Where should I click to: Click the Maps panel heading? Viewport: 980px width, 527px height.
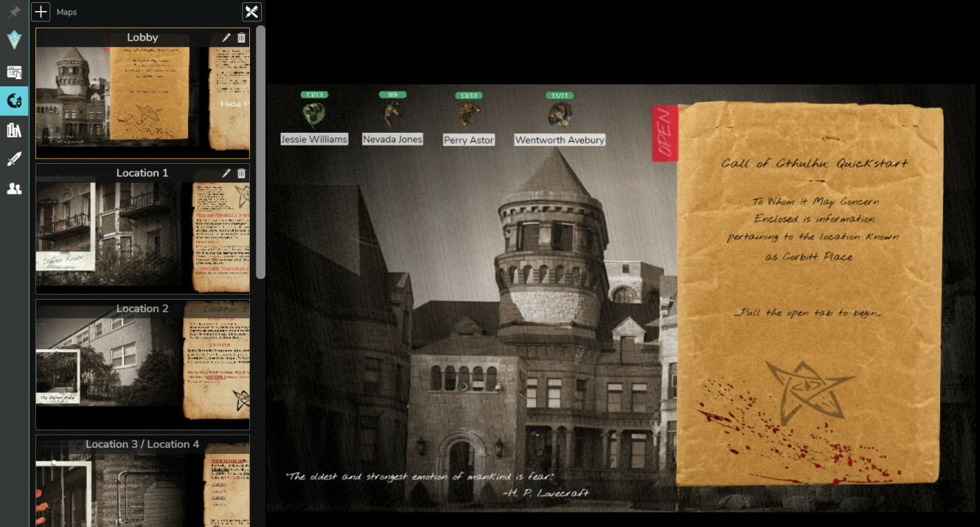(x=66, y=12)
